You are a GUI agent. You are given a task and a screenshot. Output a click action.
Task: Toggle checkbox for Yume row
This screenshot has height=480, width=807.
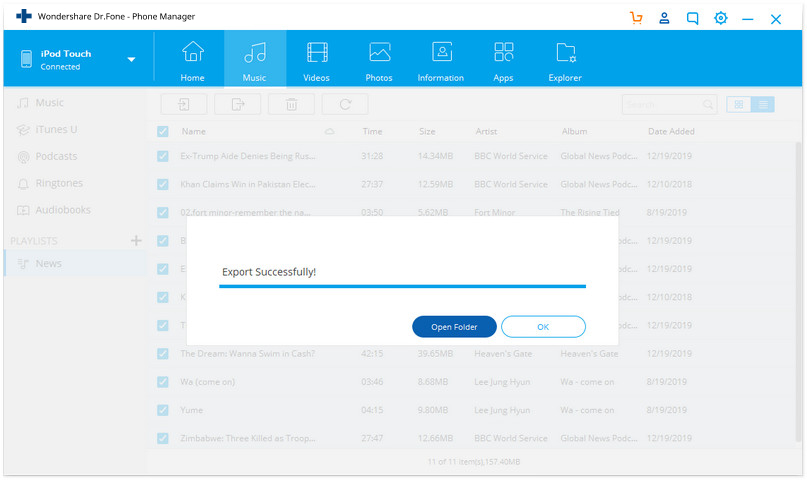[163, 410]
